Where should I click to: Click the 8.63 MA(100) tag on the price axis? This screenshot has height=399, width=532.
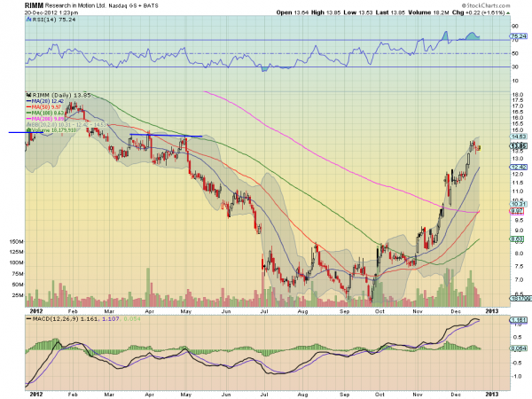click(x=517, y=239)
